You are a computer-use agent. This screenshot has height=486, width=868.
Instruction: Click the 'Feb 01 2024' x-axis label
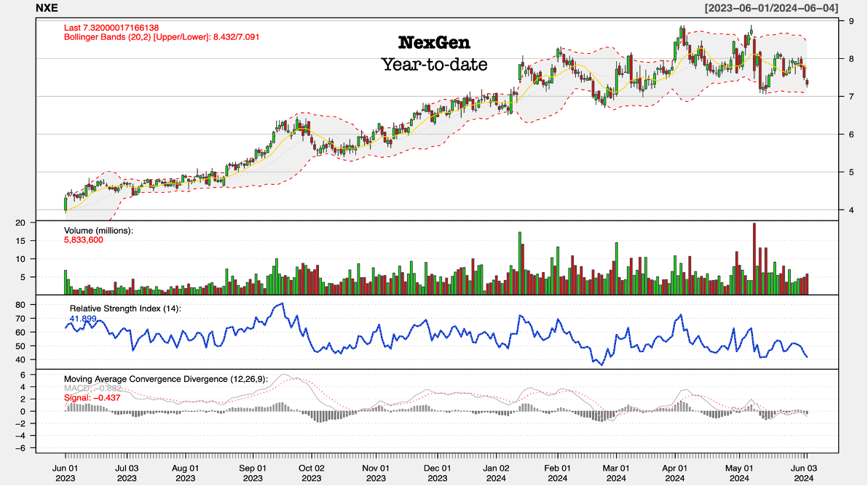558,473
